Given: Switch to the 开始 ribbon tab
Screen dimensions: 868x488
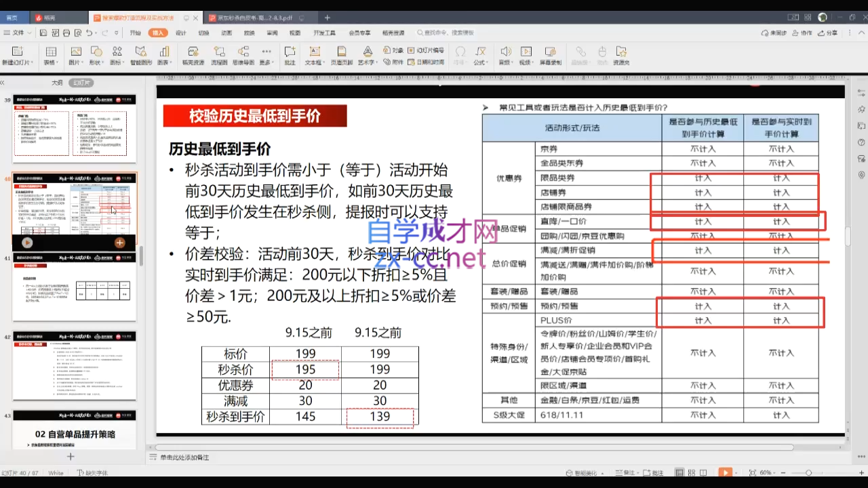Looking at the screenshot, I should point(136,33).
